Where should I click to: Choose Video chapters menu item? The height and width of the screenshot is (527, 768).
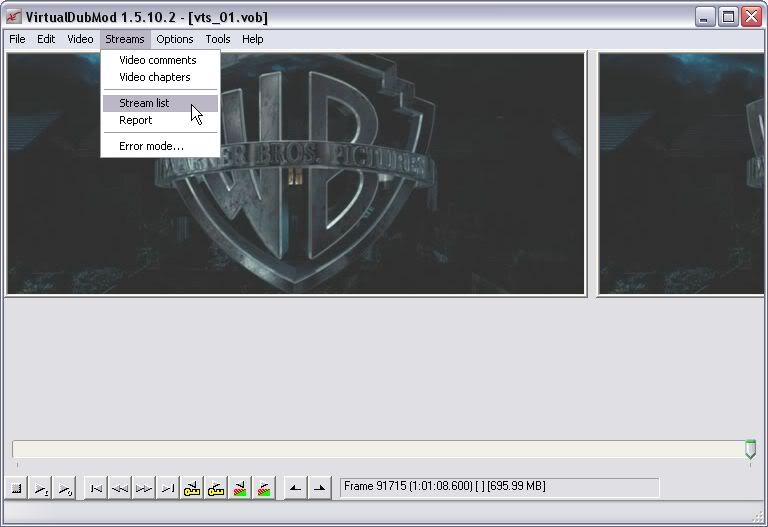(154, 77)
